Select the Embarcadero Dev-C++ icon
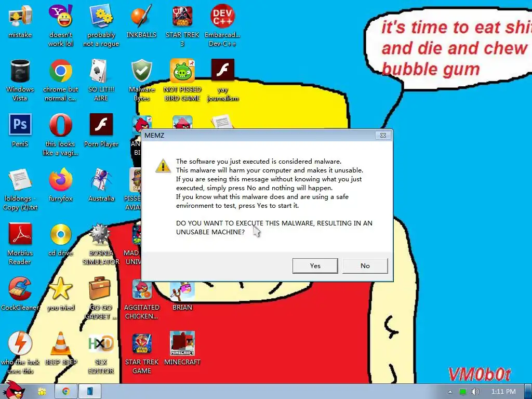The image size is (532, 399). click(x=222, y=25)
